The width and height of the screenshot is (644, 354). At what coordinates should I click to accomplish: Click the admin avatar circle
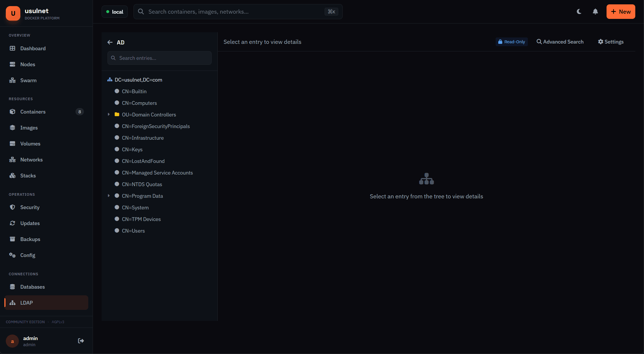coord(12,341)
